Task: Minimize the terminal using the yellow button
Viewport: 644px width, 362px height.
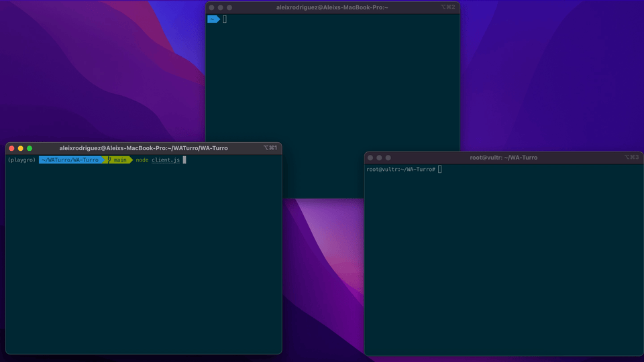Action: [20, 148]
